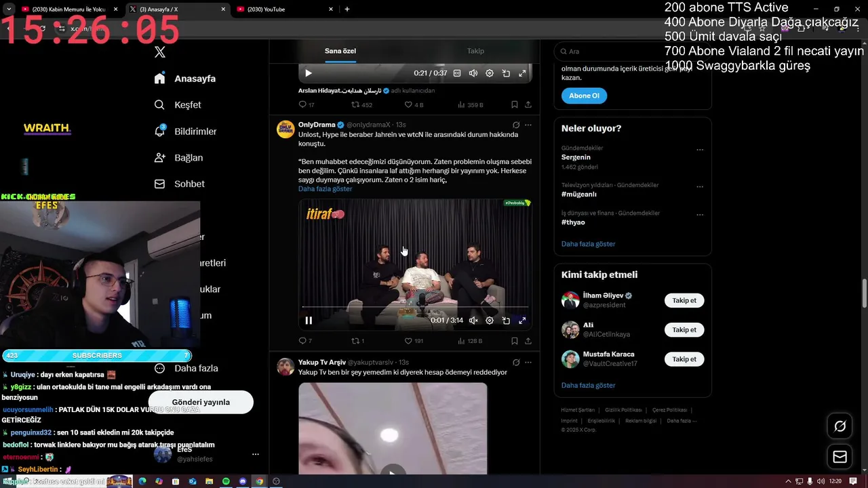Open OnlyDrama profile avatar
The width and height of the screenshot is (868, 488).
point(285,129)
